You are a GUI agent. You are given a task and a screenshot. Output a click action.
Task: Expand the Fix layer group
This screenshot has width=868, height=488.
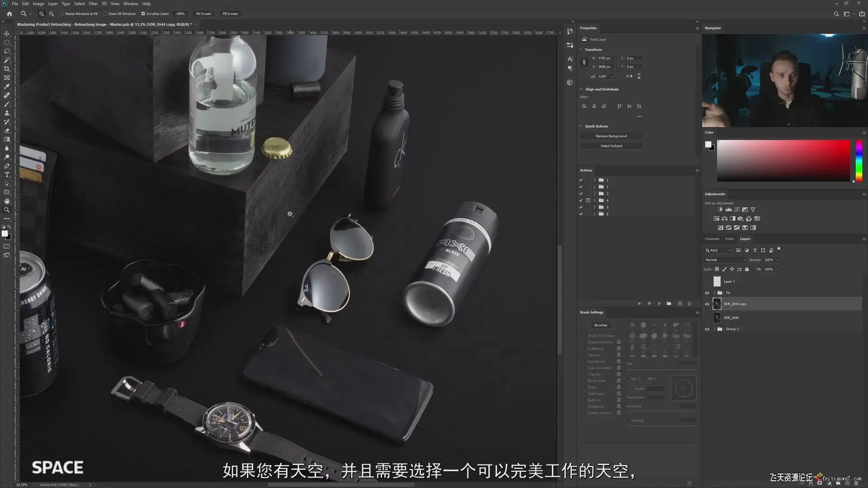714,293
